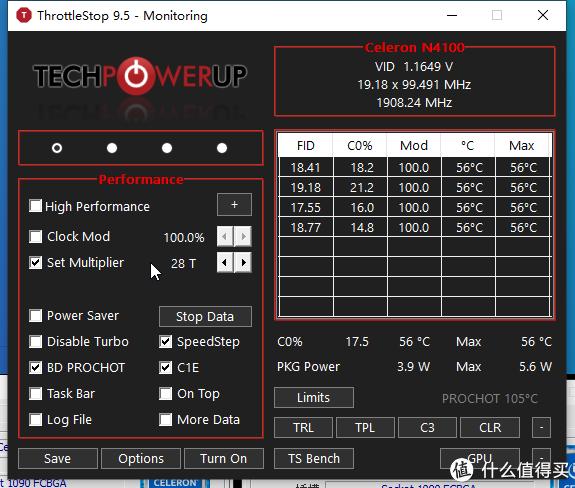Click the 100.0% Clock Mod value
The image size is (575, 488).
coord(184,238)
